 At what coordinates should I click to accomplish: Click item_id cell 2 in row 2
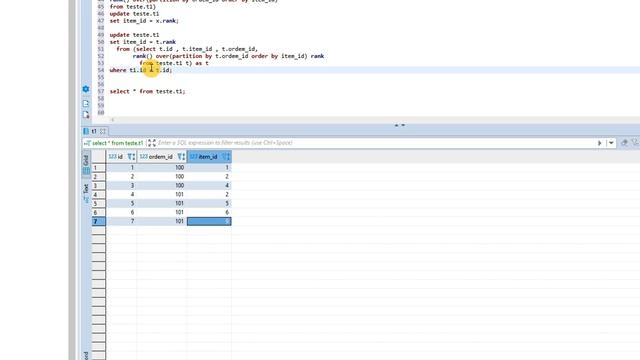coord(209,177)
